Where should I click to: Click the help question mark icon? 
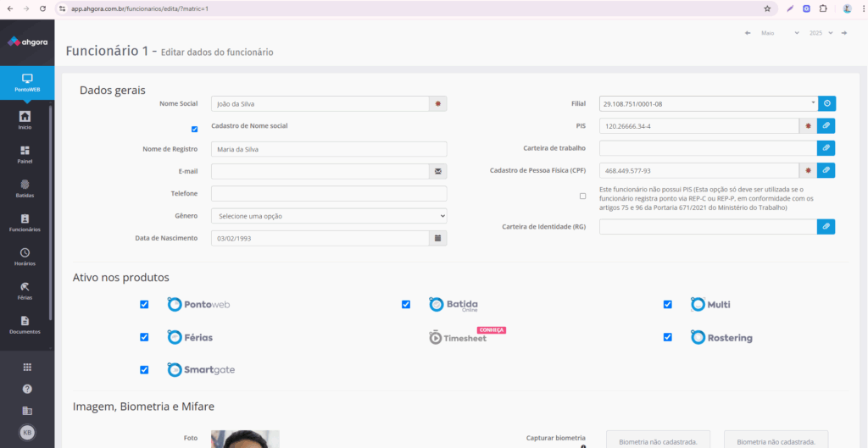tap(27, 389)
